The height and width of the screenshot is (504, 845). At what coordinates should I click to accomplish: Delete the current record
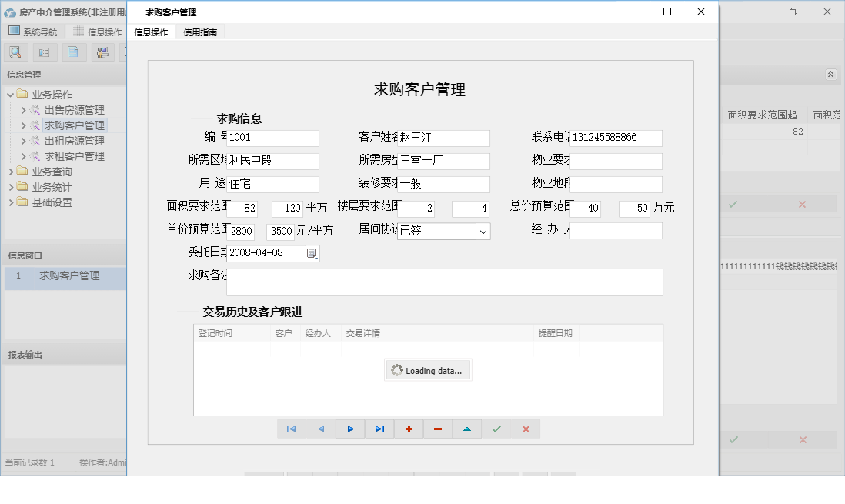(438, 429)
